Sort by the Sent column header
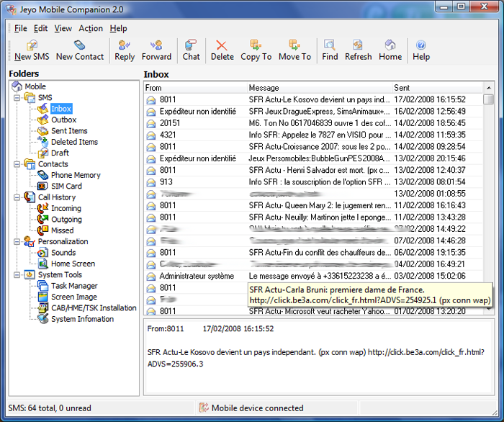Screen dimensions: 504x422 pos(438,88)
